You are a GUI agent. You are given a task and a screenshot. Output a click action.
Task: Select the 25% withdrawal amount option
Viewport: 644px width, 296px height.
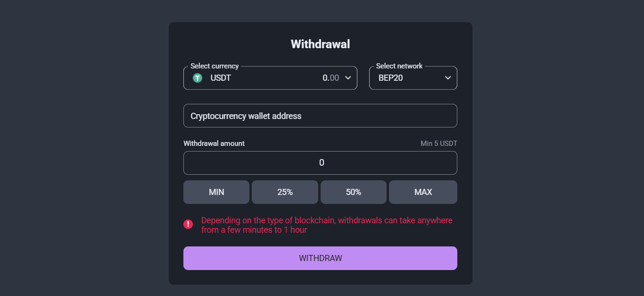[285, 192]
